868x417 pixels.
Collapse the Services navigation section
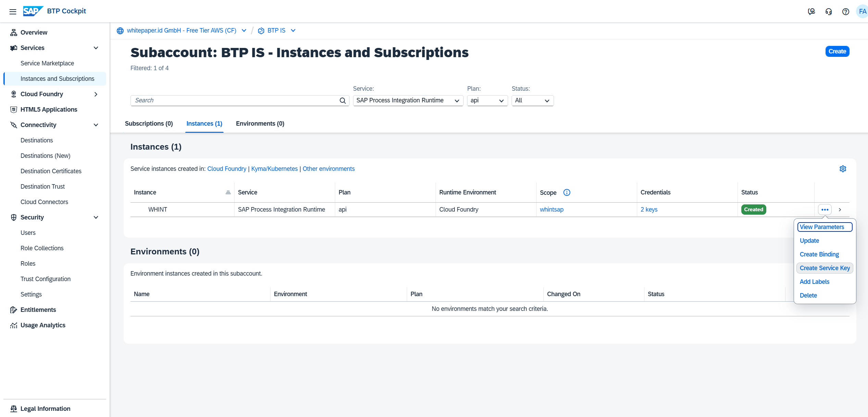pos(96,48)
